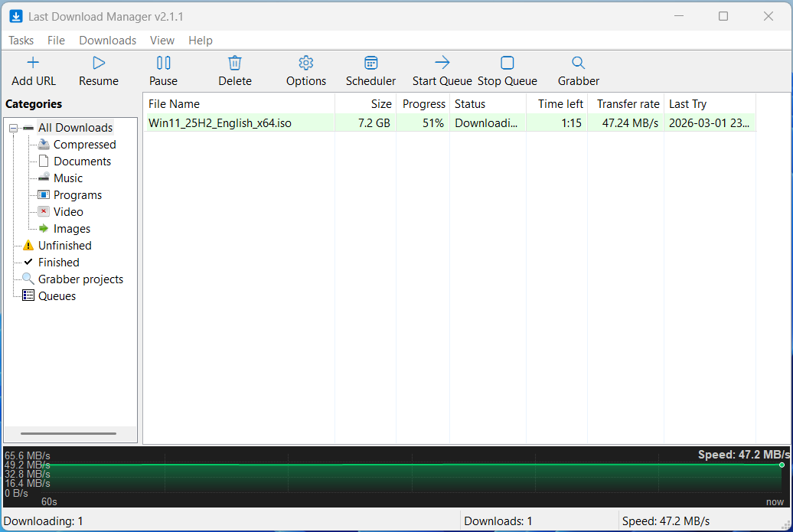
Task: Click the Grabber projects magnifier icon
Action: coord(28,279)
